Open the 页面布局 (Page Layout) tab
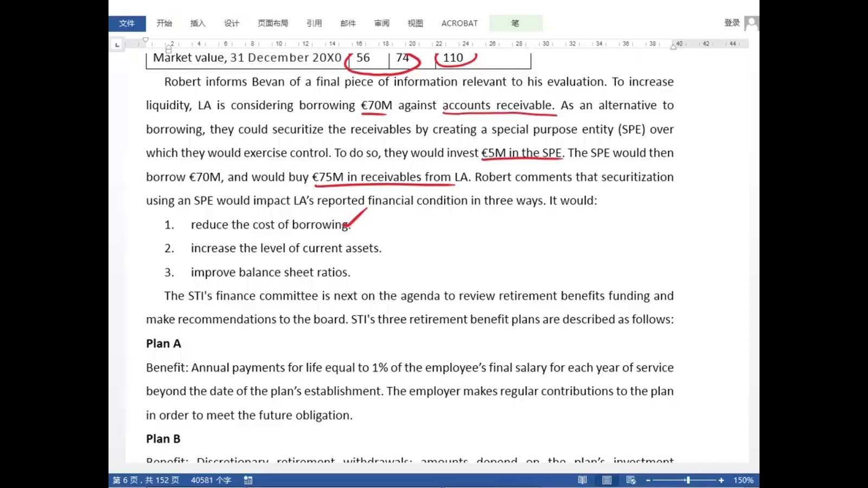868x488 pixels. pyautogui.click(x=273, y=23)
